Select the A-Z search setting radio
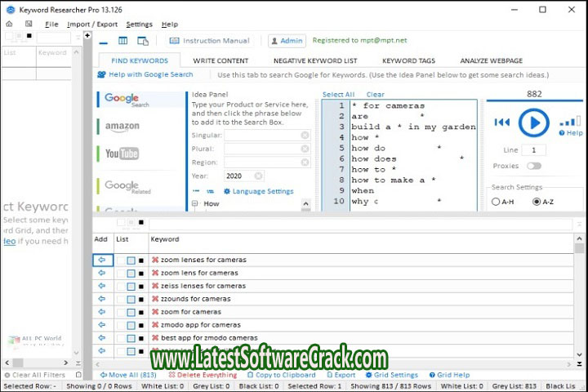The width and height of the screenshot is (588, 392). click(537, 202)
